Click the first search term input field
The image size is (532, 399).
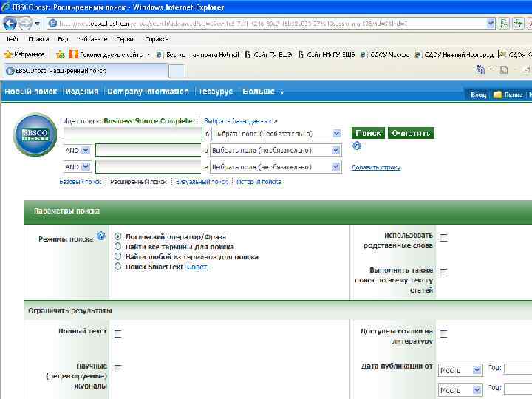click(133, 133)
